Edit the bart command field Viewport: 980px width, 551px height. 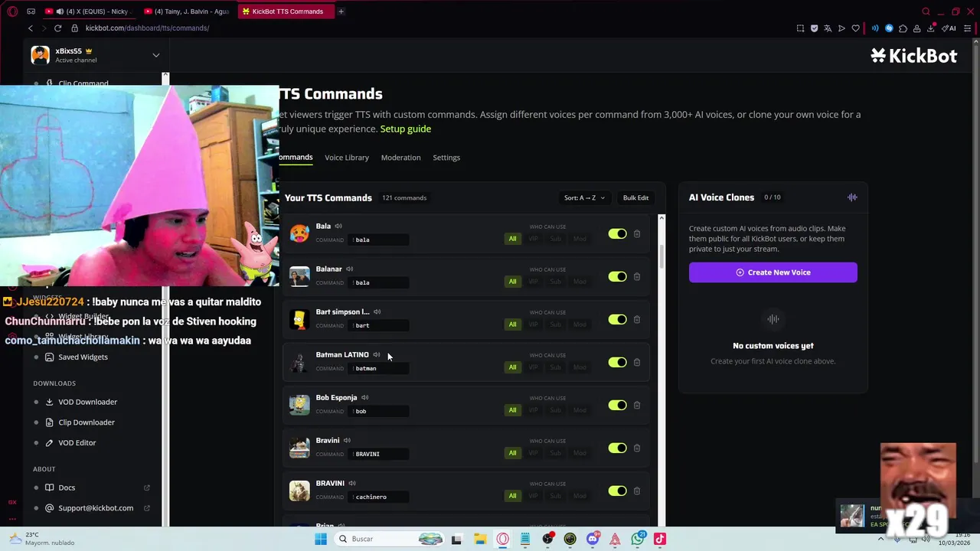380,325
